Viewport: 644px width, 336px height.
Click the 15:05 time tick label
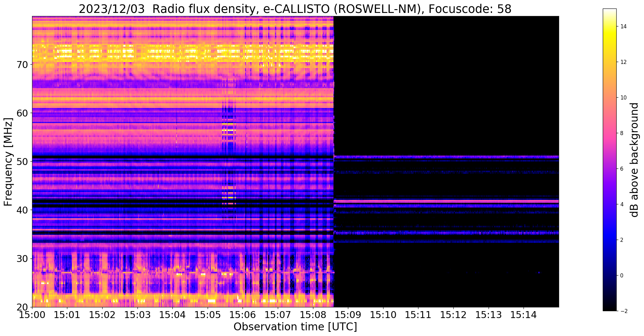tap(208, 315)
